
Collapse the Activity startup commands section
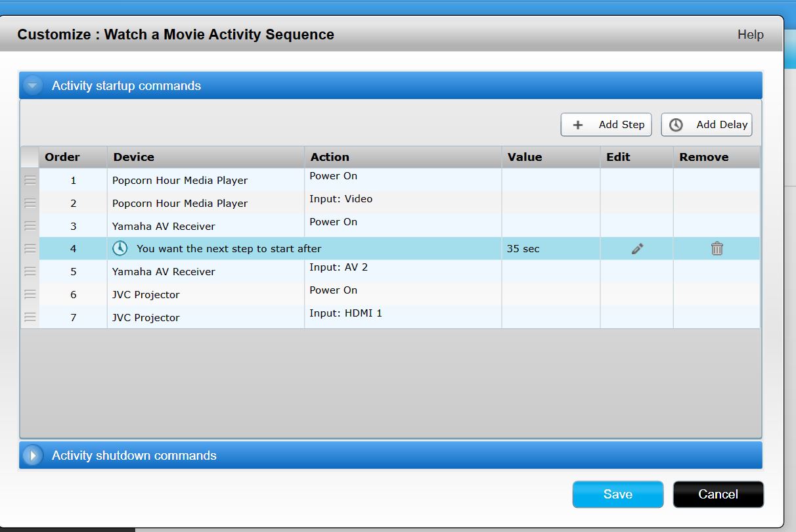33,86
